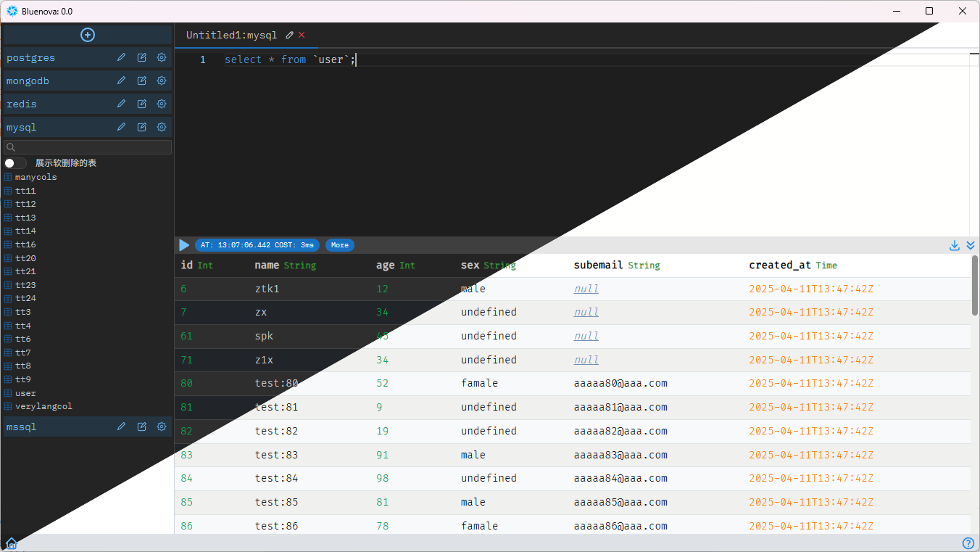Open the verylangcol table
Image resolution: width=980 pixels, height=552 pixels.
pyautogui.click(x=43, y=406)
